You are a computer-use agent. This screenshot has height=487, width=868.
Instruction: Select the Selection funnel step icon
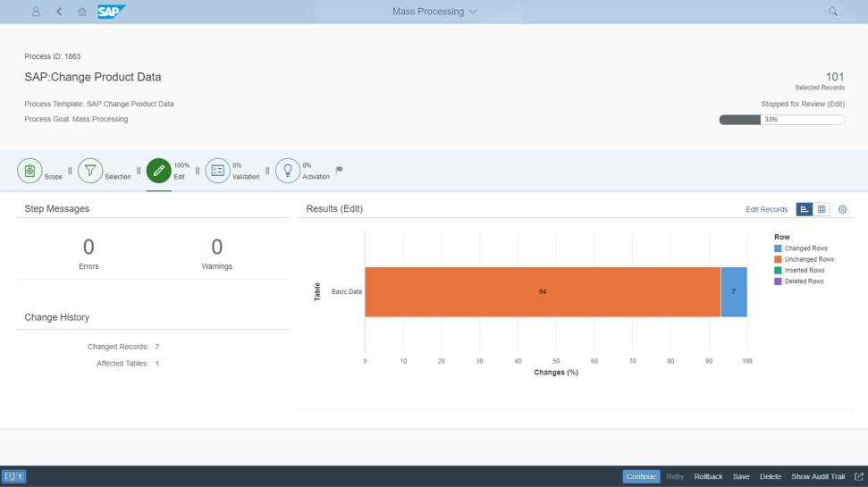90,171
